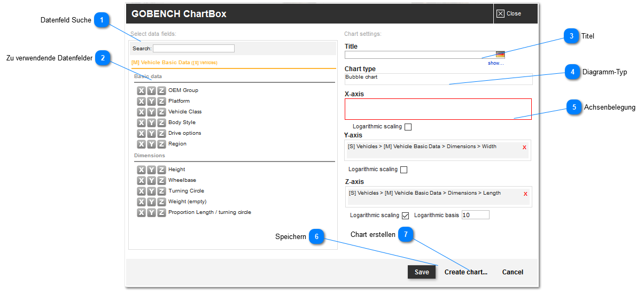The width and height of the screenshot is (644, 292).
Task: Remove the Width field from Y-axis
Action: pos(524,147)
